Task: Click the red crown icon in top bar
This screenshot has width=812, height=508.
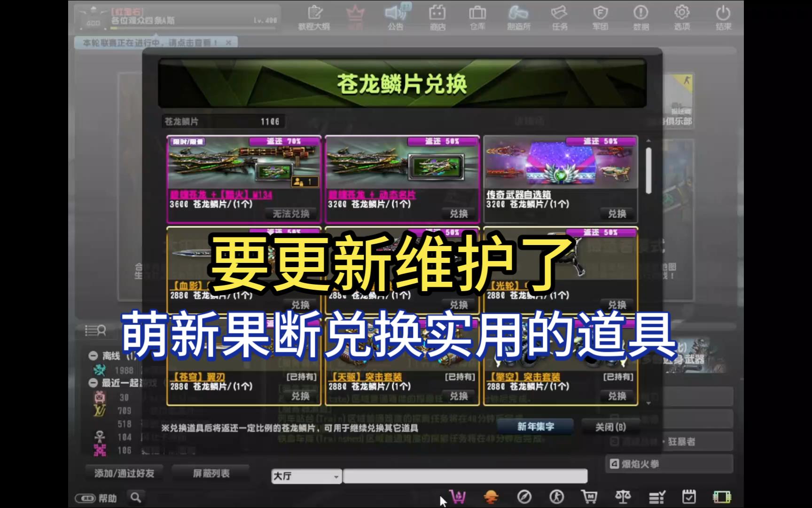Action: click(355, 17)
